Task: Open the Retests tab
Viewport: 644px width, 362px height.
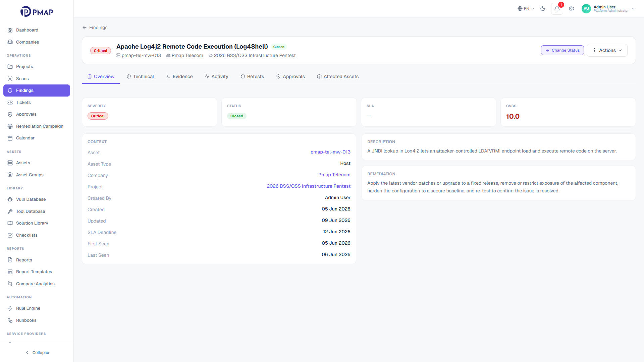Action: [252, 77]
